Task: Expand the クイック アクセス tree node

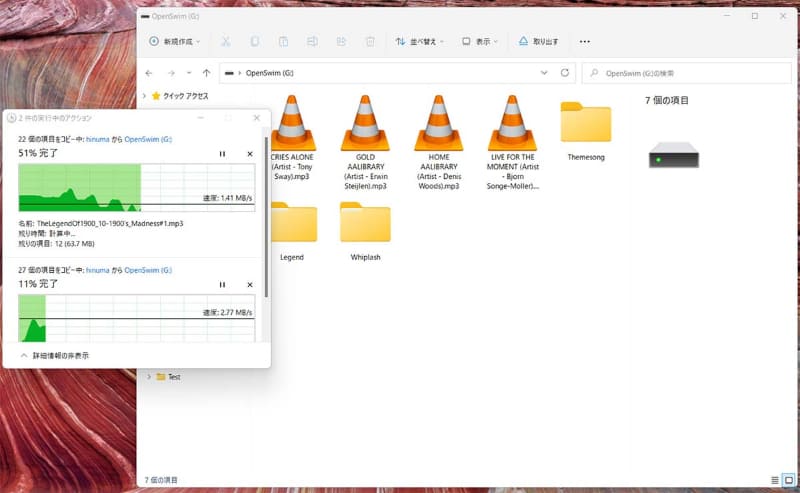Action: [144, 96]
